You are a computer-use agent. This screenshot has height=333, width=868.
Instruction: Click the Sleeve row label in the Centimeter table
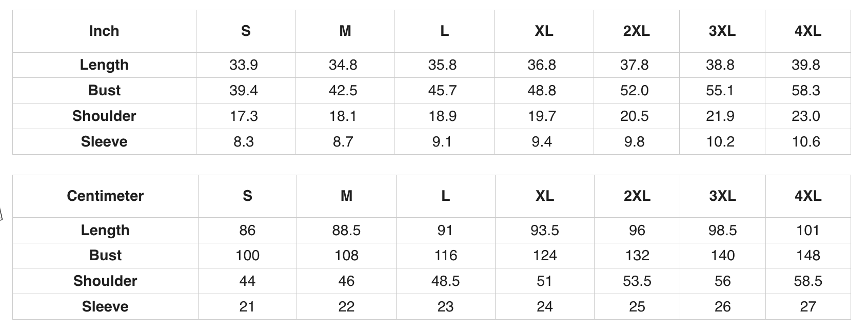click(105, 307)
